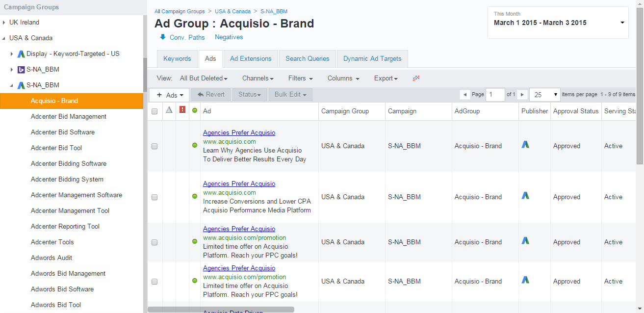The image size is (644, 313).
Task: Click the S-NA_BBM breadcrumb link
Action: (x=274, y=11)
